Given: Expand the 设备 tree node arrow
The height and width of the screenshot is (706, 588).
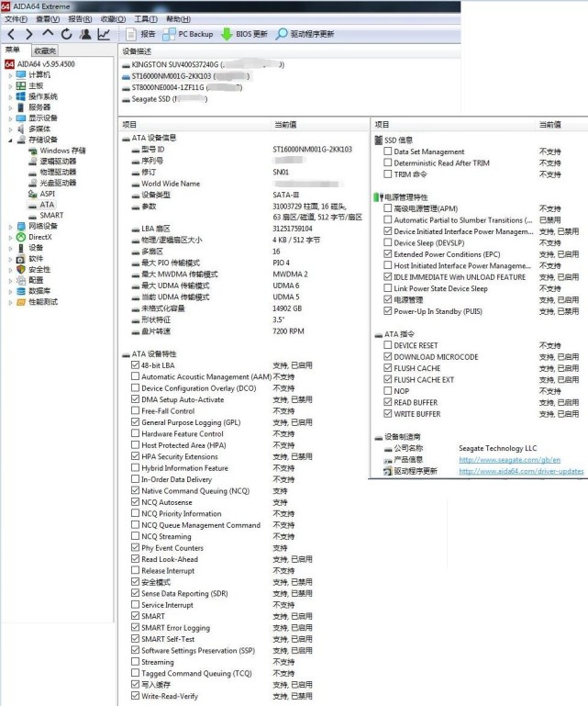Looking at the screenshot, I should (x=10, y=248).
